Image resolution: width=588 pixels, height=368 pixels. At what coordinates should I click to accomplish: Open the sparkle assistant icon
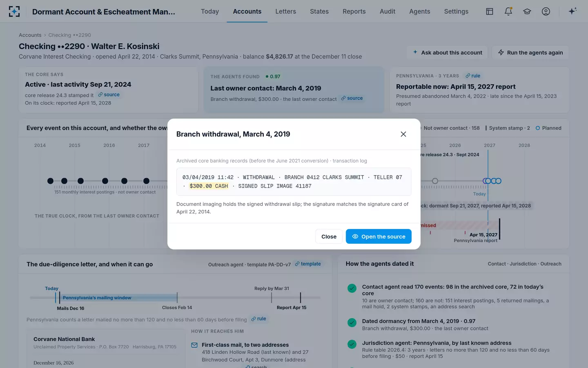(572, 11)
